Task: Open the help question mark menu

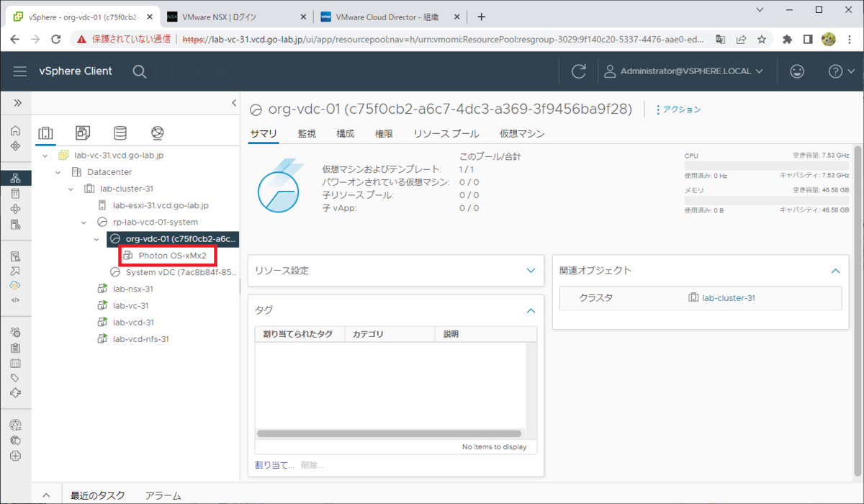Action: pos(841,71)
